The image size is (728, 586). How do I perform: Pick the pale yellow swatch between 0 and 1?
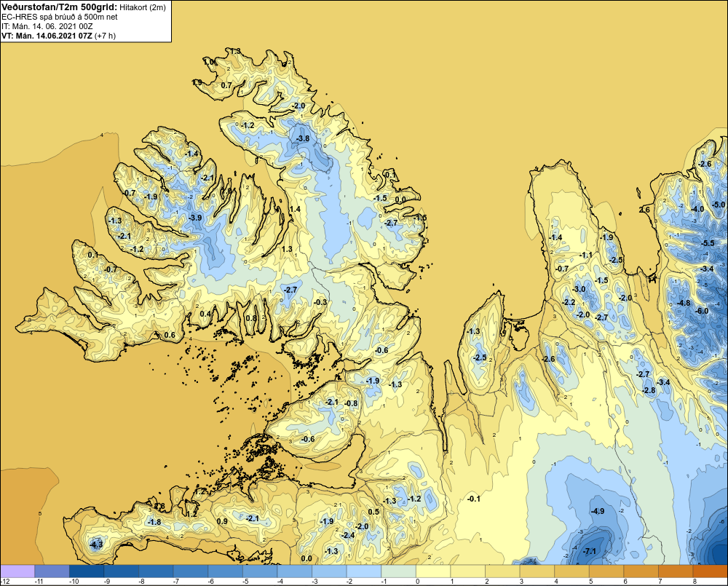pos(434,571)
